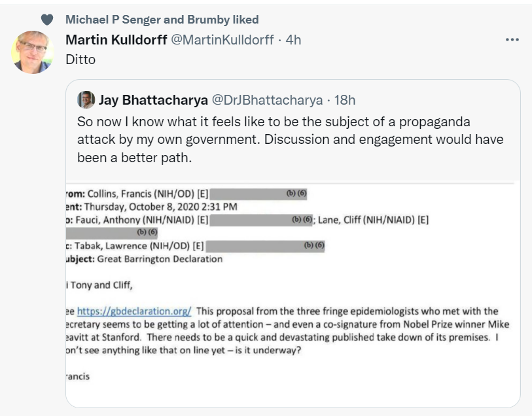Screen dimensions: 532x416
Task: Click the Lane, Cliff (NIH/NIAID) recipient text
Action: 373,220
